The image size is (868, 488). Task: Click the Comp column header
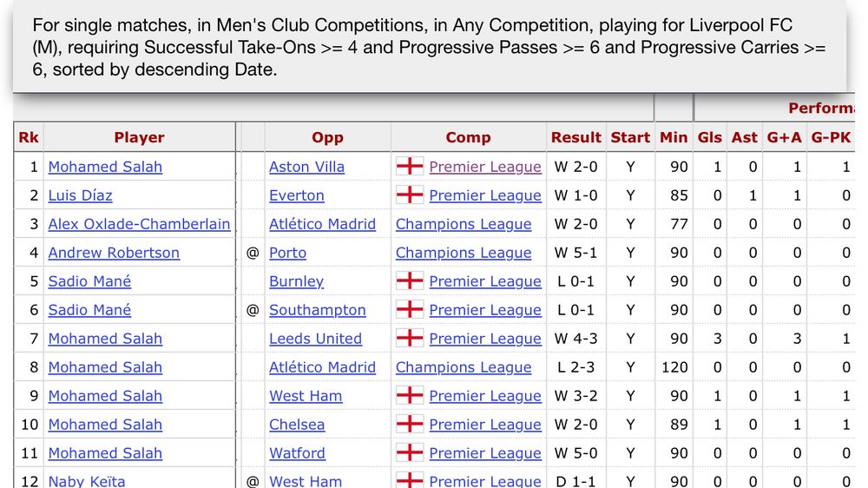click(x=468, y=137)
